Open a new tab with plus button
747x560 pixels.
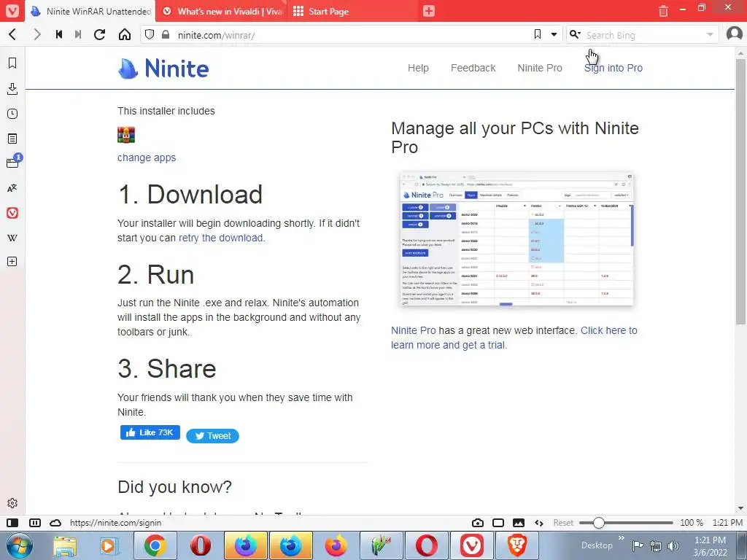[429, 11]
